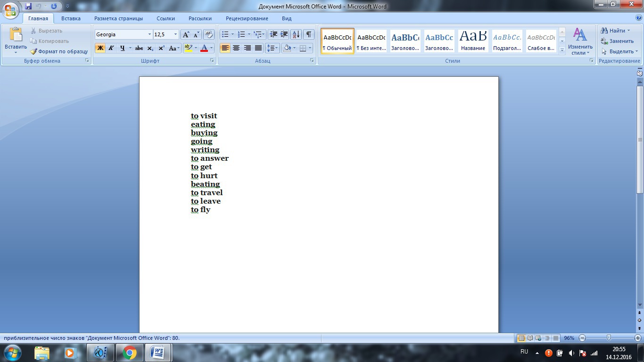This screenshot has width=644, height=362.
Task: Click the Sort paragraph icon
Action: coord(296,34)
